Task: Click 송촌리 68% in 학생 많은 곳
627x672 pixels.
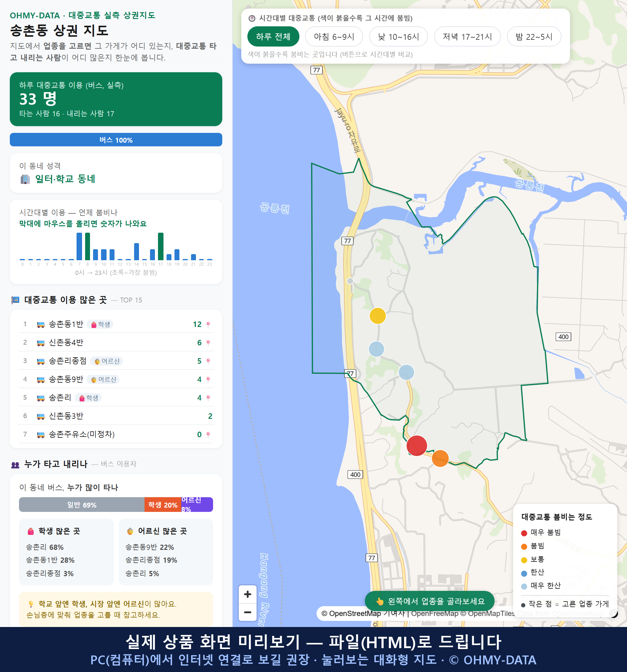Action: point(45,547)
